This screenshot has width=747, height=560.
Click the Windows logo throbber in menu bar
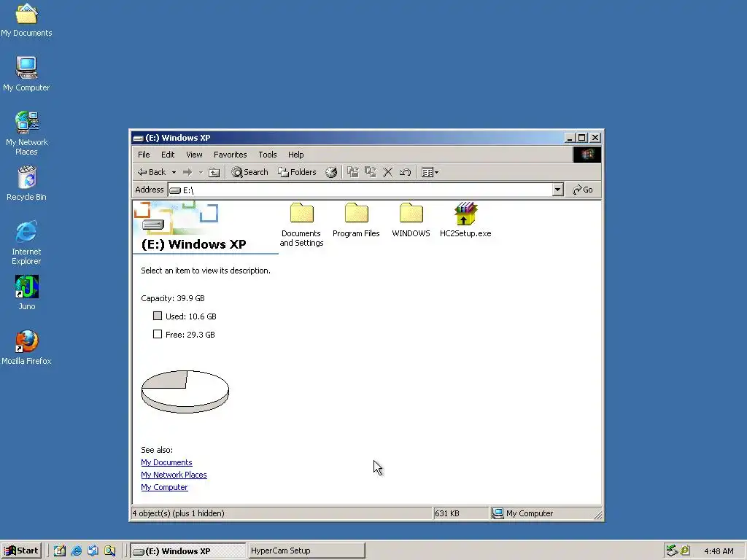(587, 155)
